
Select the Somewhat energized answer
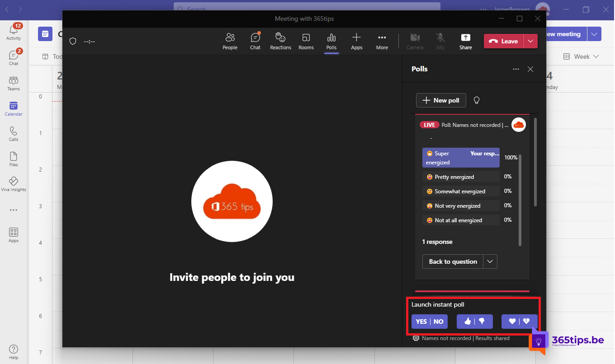click(461, 191)
